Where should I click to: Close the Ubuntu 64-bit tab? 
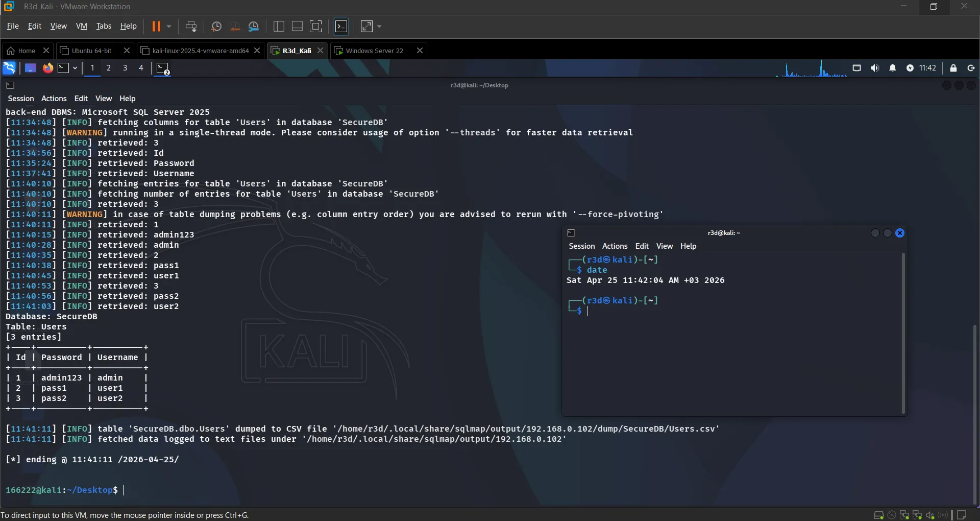pyautogui.click(x=127, y=51)
